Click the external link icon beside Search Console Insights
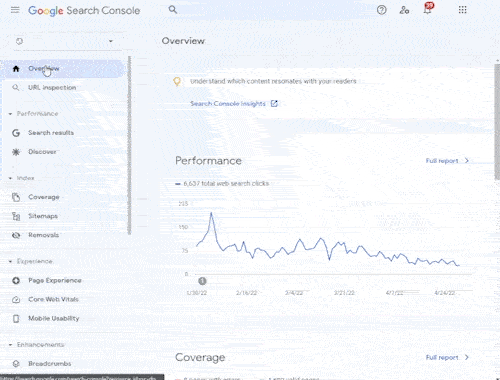500x380 pixels. pos(274,104)
